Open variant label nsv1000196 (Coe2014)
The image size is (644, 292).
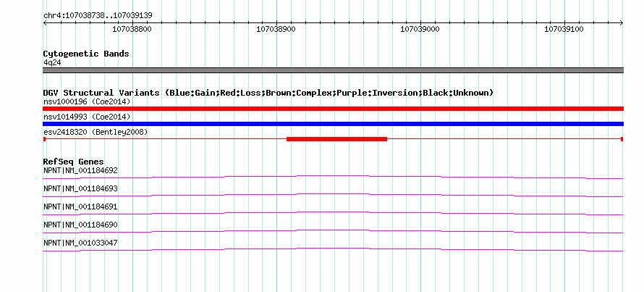[87, 101]
